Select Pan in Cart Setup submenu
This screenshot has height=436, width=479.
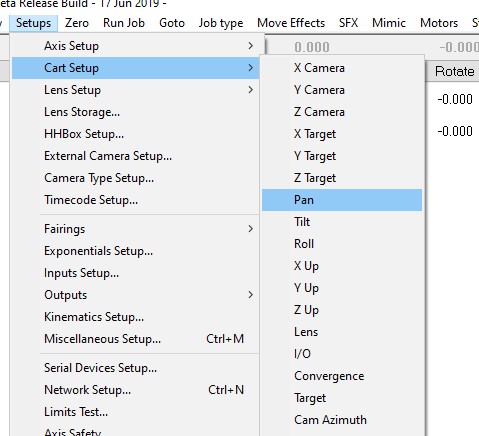tap(342, 200)
